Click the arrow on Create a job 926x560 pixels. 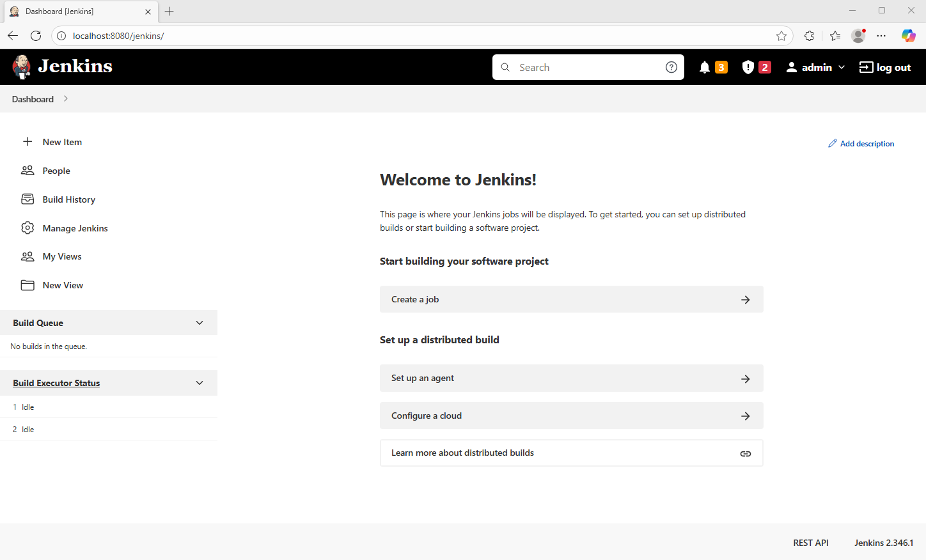tap(746, 300)
